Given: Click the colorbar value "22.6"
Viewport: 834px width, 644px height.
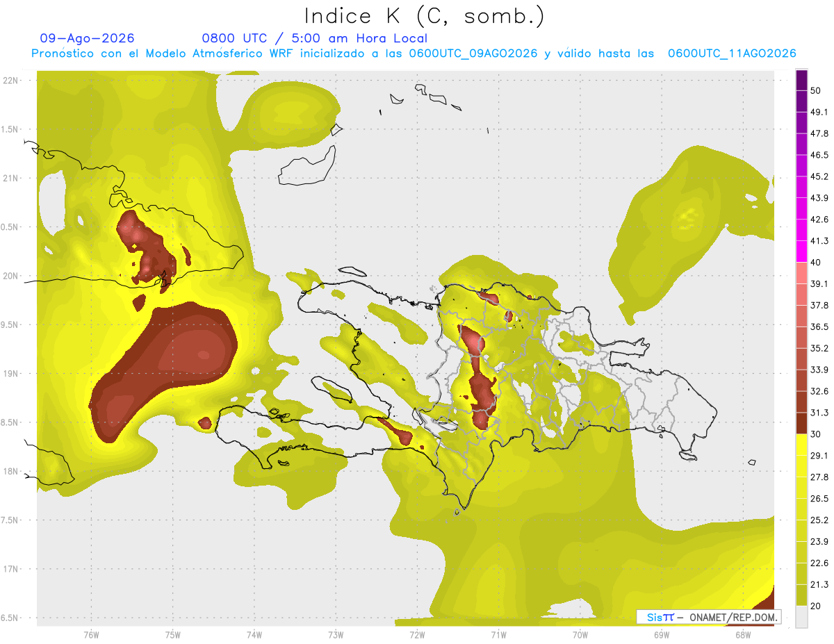Looking at the screenshot, I should point(819,563).
